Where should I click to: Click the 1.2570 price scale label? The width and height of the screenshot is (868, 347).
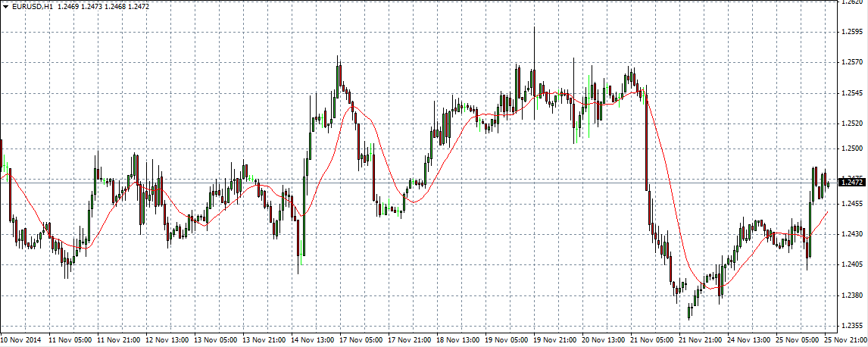[852, 62]
